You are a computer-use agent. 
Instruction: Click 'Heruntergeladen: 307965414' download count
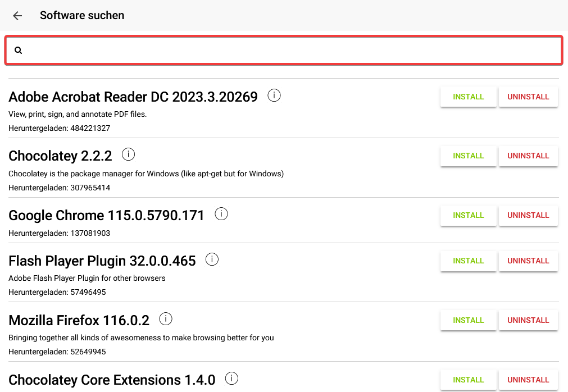click(60, 188)
